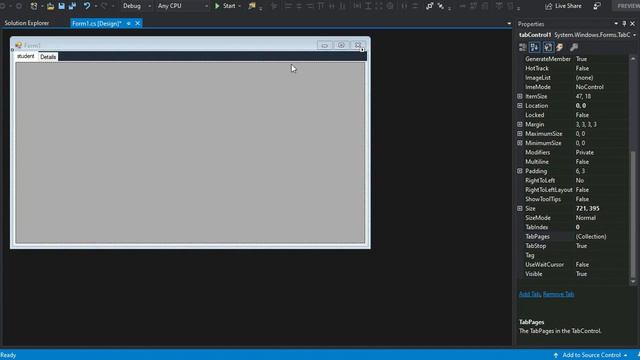Screen dimensions: 640x360
Task: Click the PREVIEW button
Action: pos(627,6)
